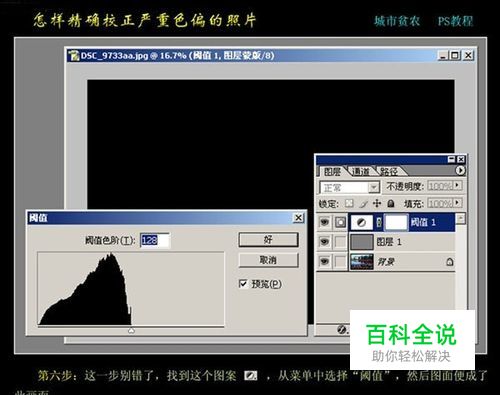500x395 pixels.
Task: Open the 填充 slider arrow
Action: (458, 202)
